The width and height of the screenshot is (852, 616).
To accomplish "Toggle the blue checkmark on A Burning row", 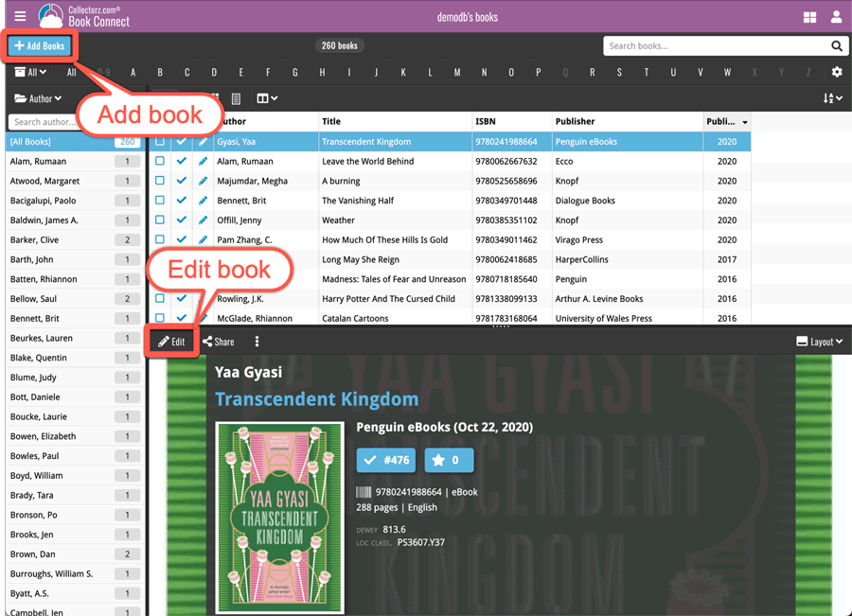I will 181,181.
